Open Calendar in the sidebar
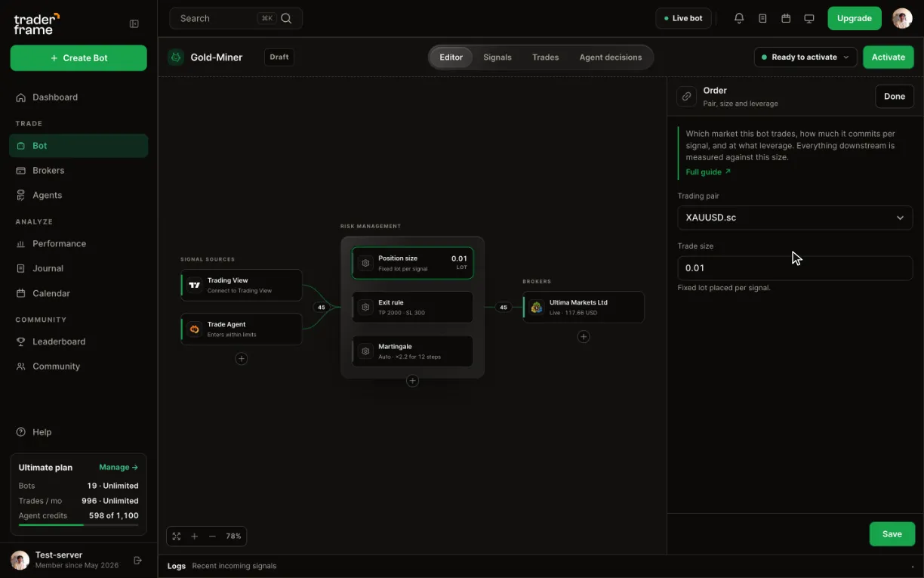Viewport: 924px width, 578px height. (x=79, y=293)
